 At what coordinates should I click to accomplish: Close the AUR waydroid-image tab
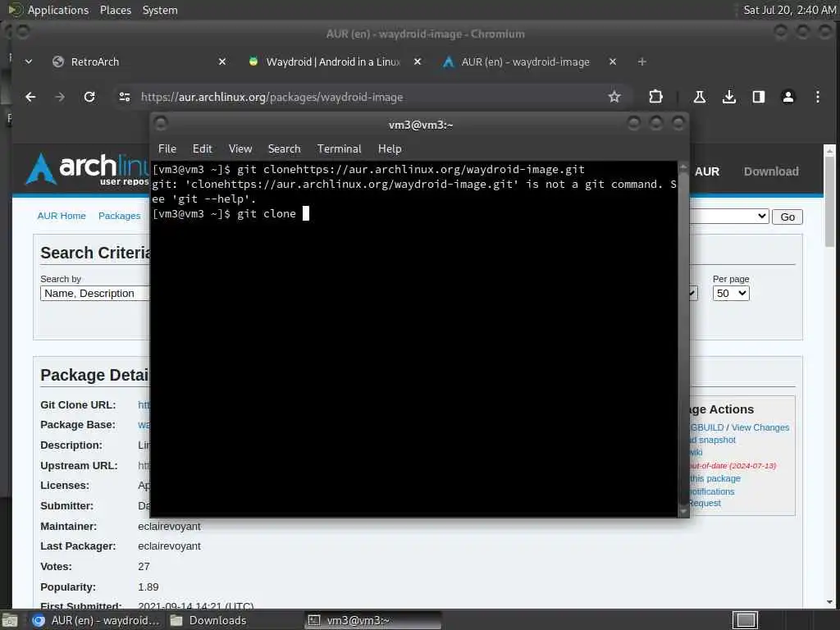pos(613,62)
